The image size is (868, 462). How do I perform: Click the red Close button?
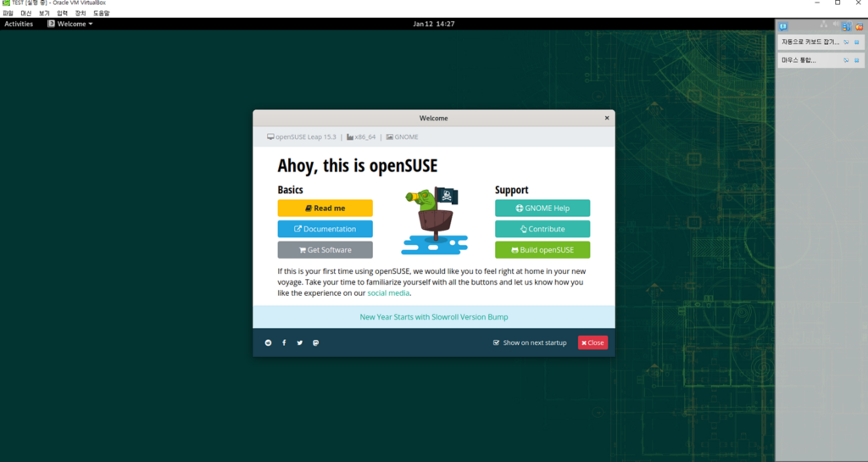point(593,343)
